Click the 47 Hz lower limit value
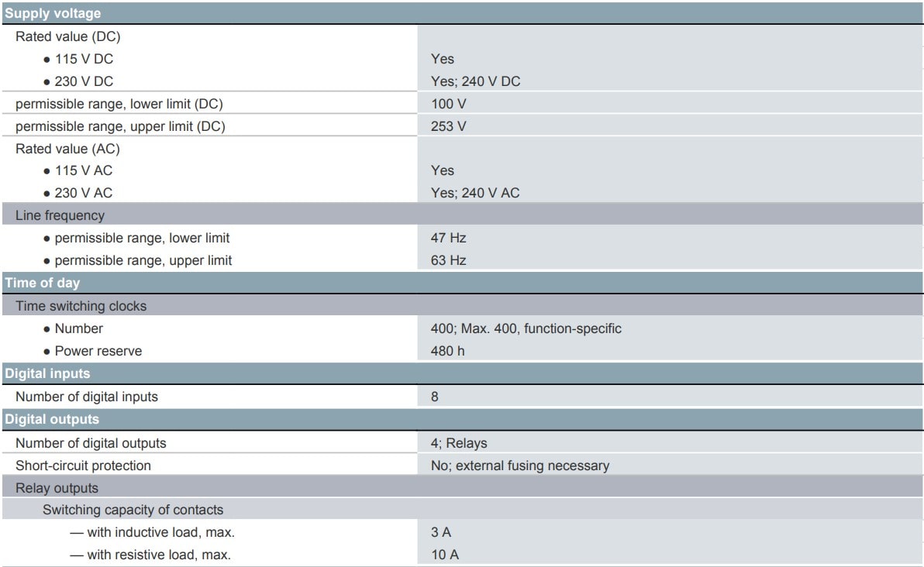924x567 pixels. (449, 238)
